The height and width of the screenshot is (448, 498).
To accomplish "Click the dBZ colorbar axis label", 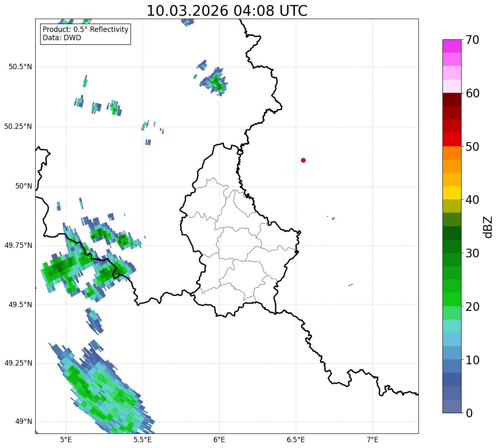I will (x=488, y=226).
